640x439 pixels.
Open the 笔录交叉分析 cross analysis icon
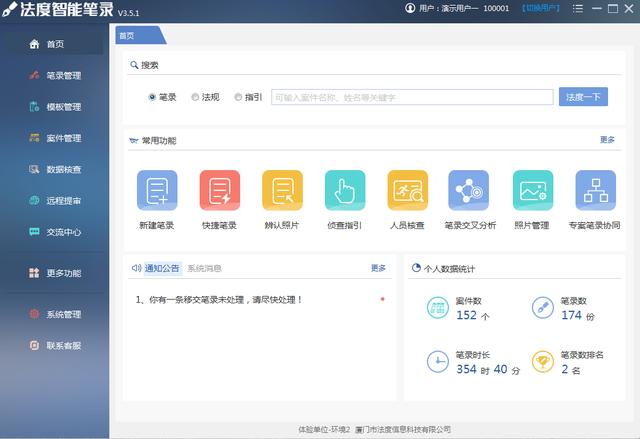(470, 190)
